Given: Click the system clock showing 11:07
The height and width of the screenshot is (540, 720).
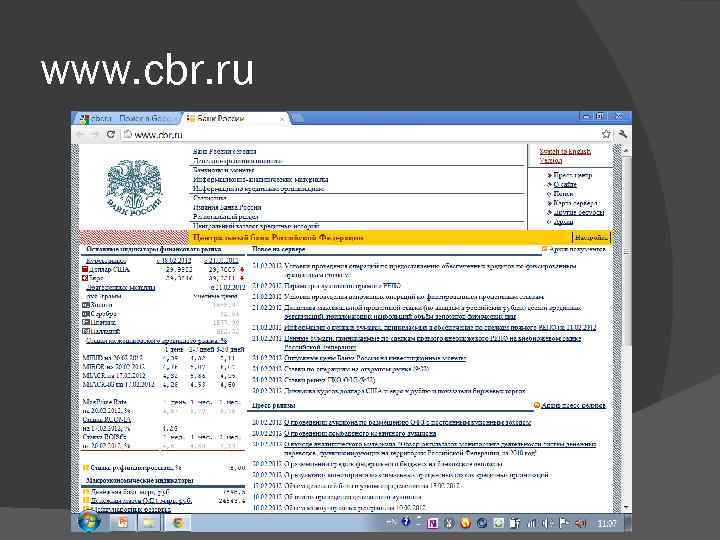Looking at the screenshot, I should (607, 523).
